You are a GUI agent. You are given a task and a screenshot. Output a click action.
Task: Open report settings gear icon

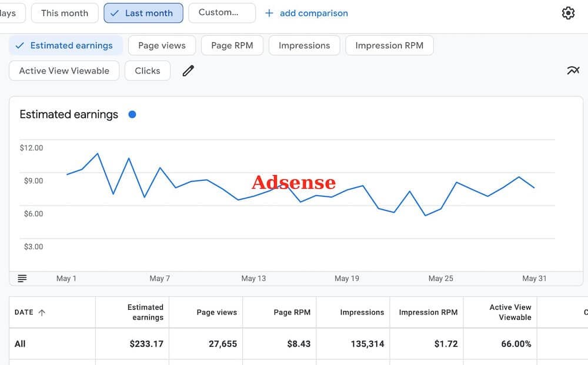coord(568,13)
